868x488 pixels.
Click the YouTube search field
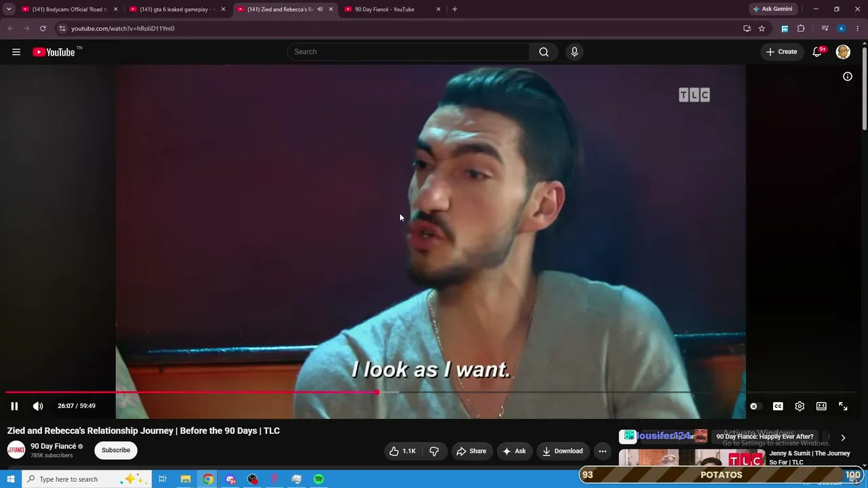(409, 52)
